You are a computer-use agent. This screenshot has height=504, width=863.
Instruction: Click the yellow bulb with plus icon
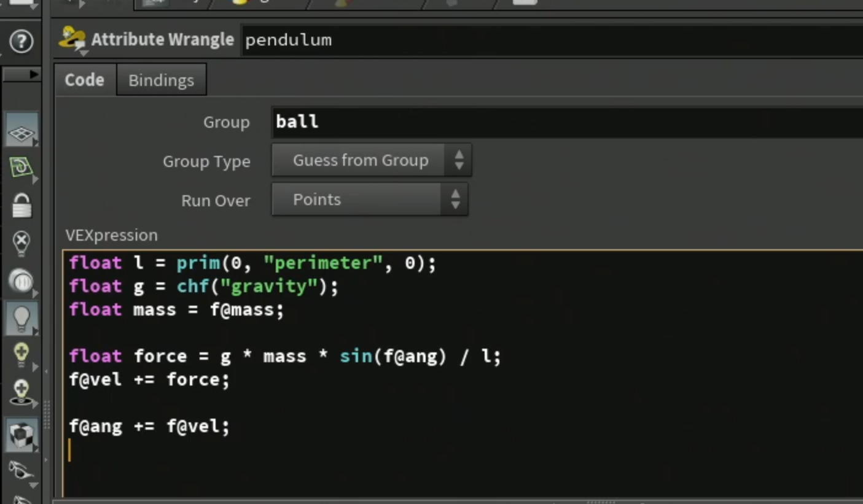[x=21, y=355]
